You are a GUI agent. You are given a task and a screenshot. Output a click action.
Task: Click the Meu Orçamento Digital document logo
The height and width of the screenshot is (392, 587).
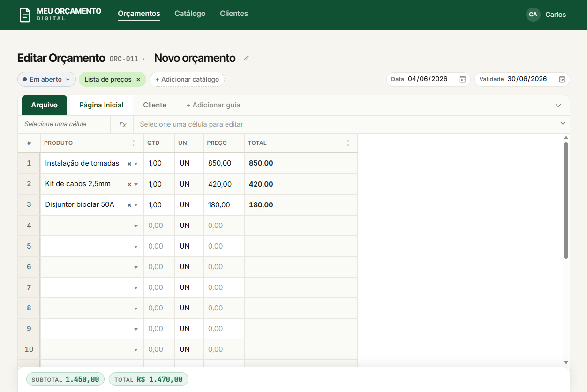25,15
